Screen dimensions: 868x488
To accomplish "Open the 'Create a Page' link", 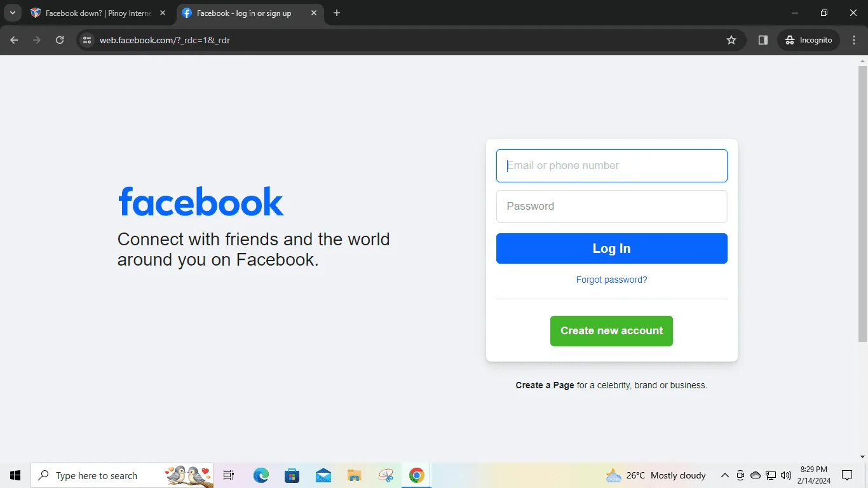I will tap(545, 385).
